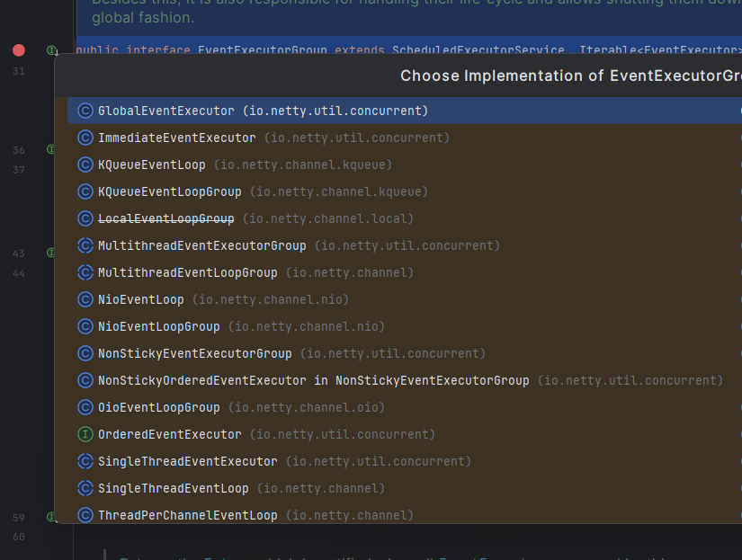Screen dimensions: 742x560
Task: Click line number 31 in the gutter
Action: (x=19, y=71)
